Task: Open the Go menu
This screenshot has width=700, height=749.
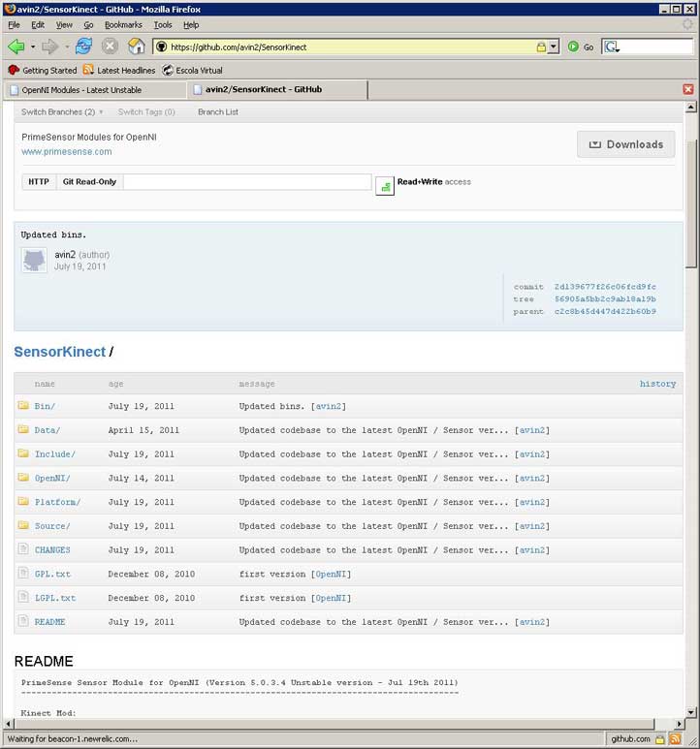Action: 88,25
